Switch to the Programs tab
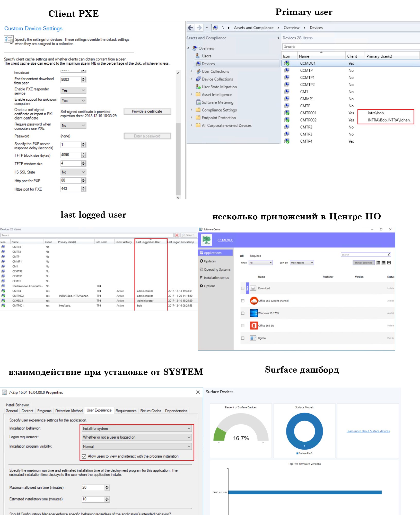 (44, 411)
